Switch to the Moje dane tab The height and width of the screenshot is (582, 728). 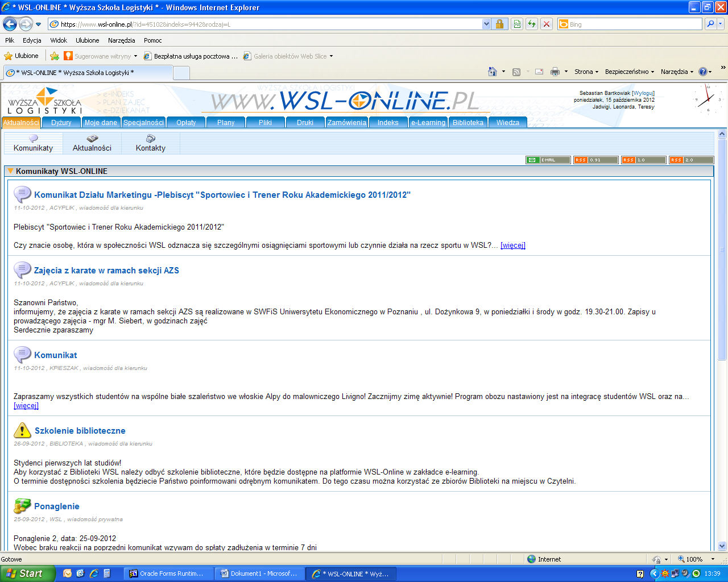click(x=101, y=122)
